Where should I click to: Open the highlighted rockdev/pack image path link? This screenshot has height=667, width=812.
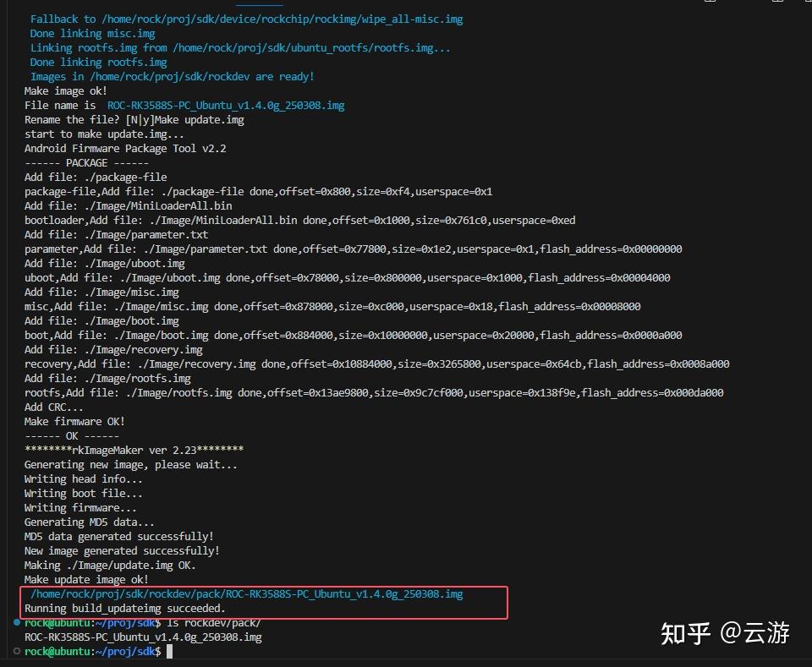(x=246, y=594)
